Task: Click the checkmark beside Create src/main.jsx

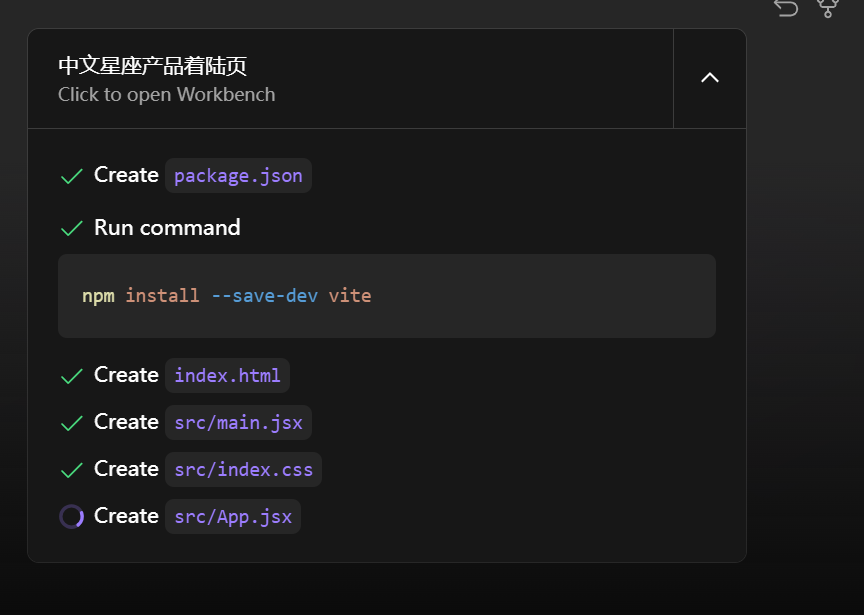Action: click(x=72, y=423)
